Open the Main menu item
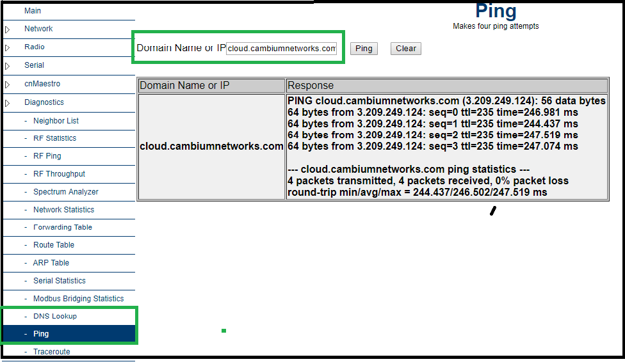 point(32,11)
